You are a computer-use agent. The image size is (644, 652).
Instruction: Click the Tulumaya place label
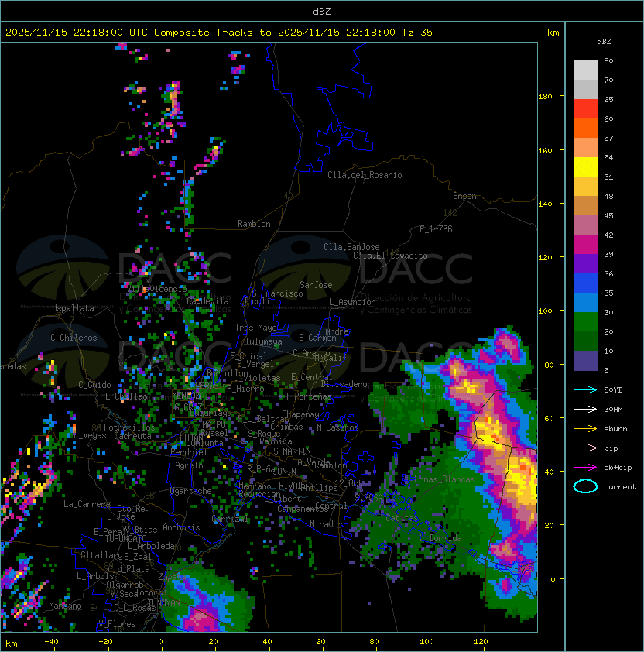pyautogui.click(x=264, y=341)
